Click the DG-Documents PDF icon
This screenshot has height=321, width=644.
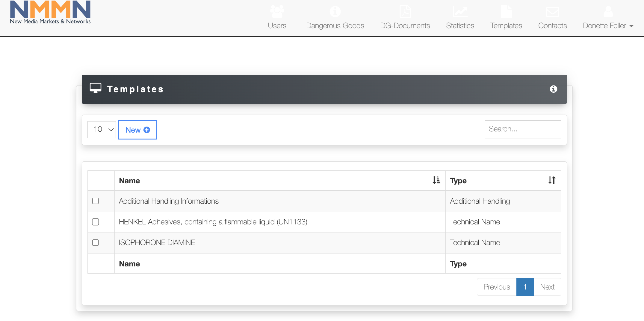405,12
